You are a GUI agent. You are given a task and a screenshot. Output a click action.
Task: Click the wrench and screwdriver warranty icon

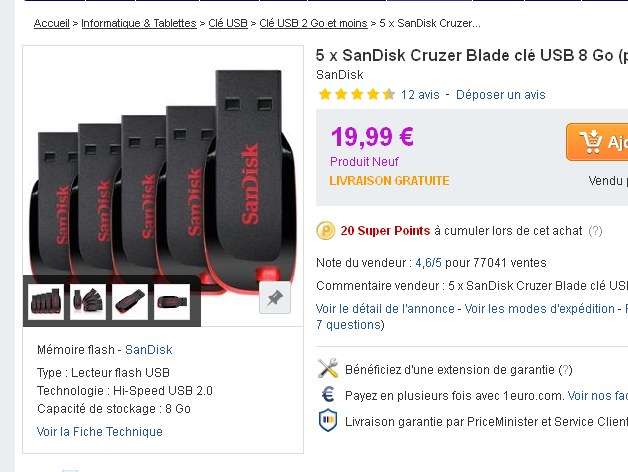point(328,368)
